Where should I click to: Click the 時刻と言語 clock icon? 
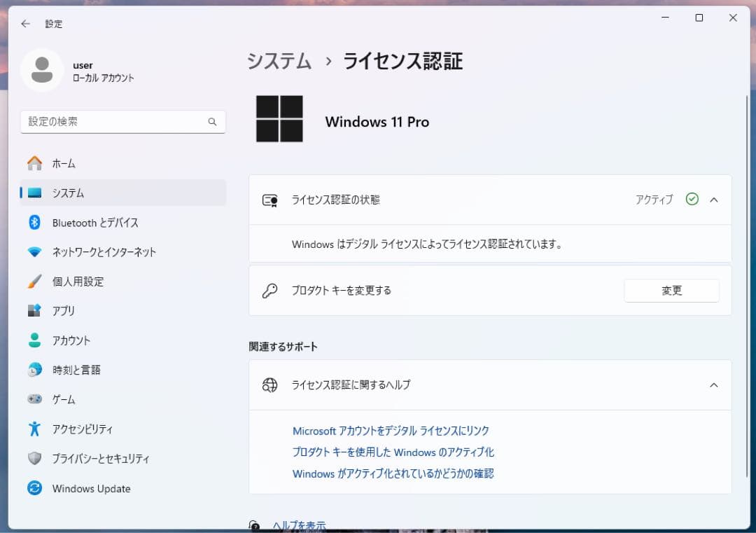click(34, 370)
